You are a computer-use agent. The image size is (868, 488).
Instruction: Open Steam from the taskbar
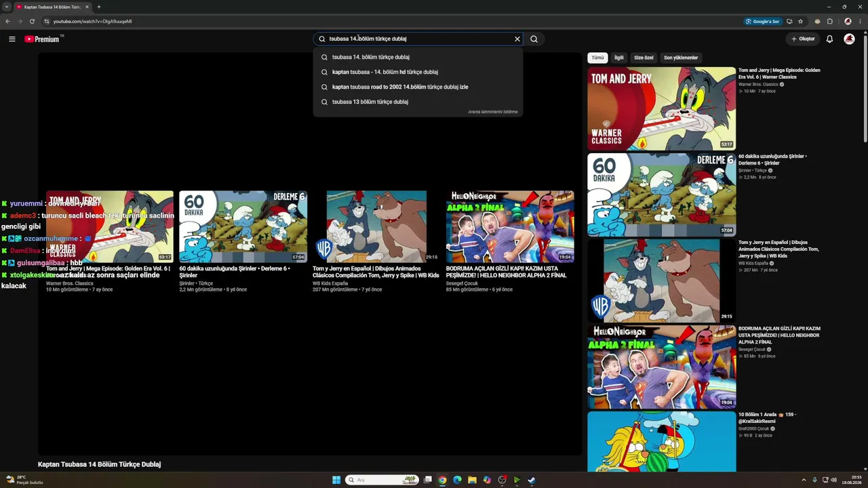(x=532, y=480)
